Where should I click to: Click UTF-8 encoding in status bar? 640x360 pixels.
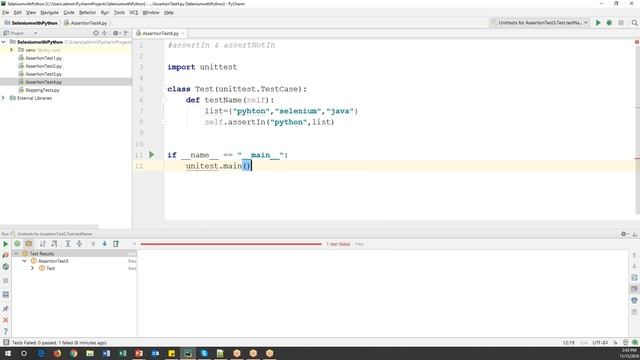coord(600,342)
